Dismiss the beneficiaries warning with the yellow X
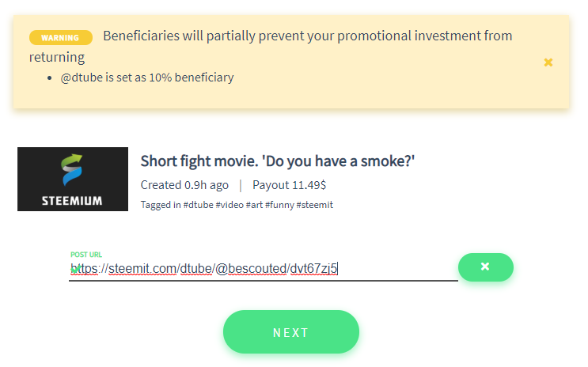The image size is (588, 367). [548, 62]
